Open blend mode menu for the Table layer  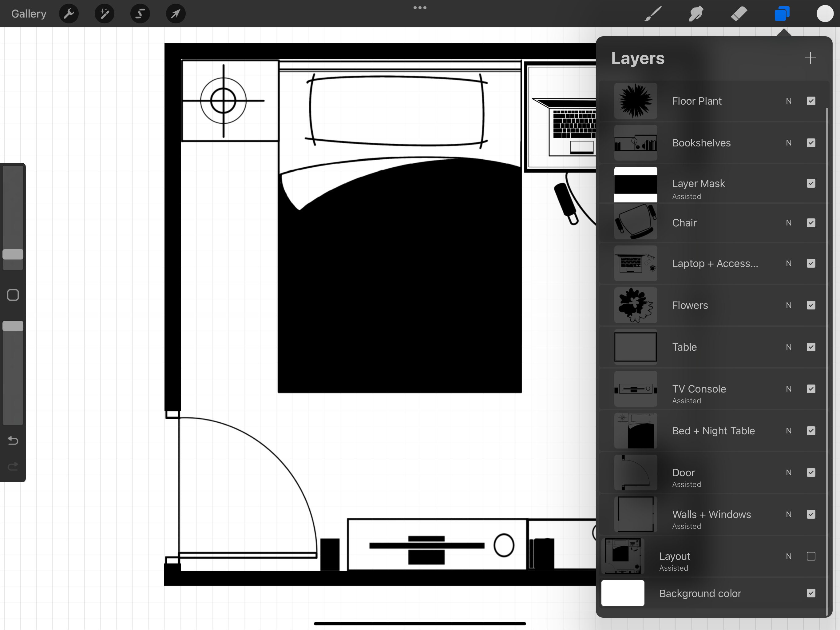[x=788, y=347]
